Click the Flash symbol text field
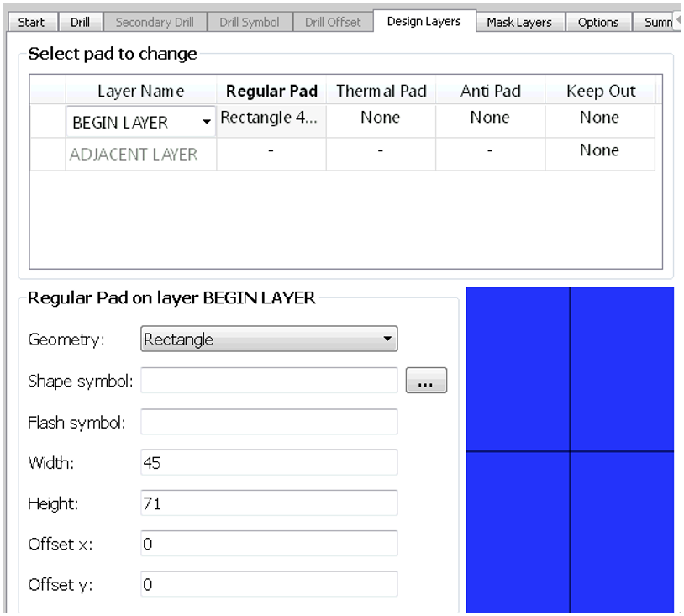 [x=268, y=422]
